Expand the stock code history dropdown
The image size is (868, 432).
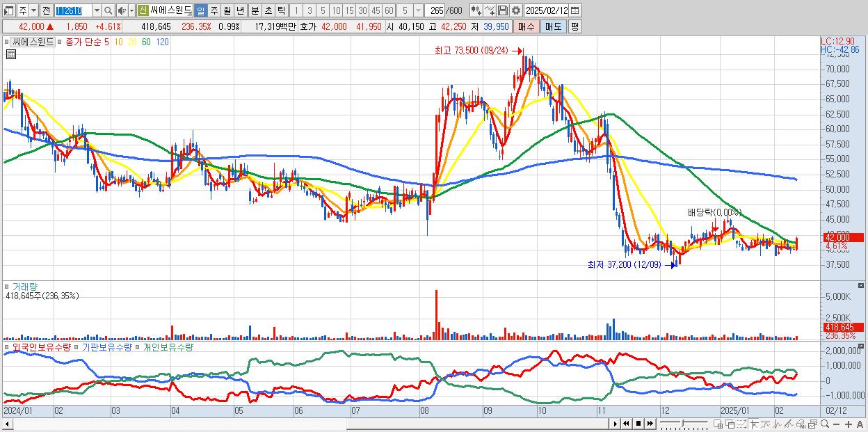(97, 10)
